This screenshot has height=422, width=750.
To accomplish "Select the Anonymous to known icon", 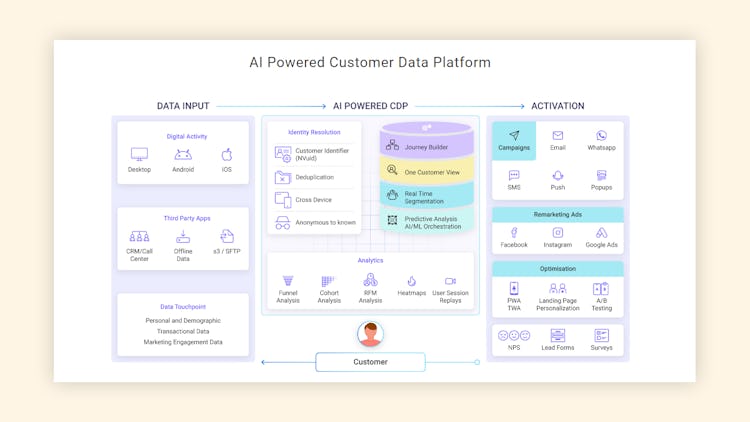I will [283, 222].
